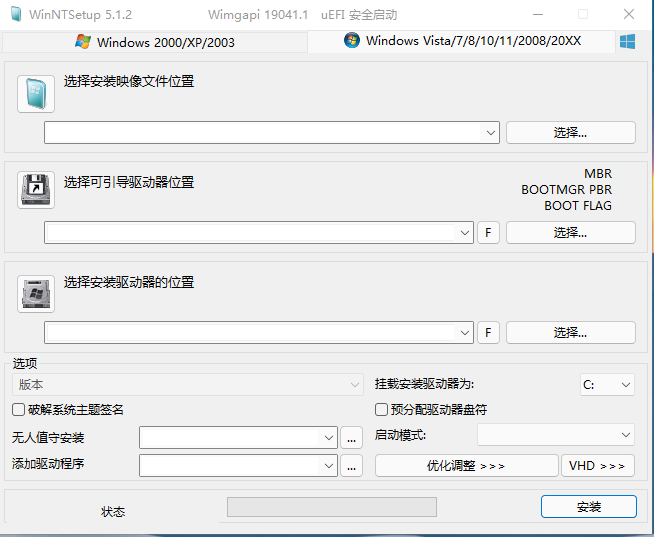Open the C: mount drive letter dropdown
This screenshot has width=654, height=537.
click(607, 384)
